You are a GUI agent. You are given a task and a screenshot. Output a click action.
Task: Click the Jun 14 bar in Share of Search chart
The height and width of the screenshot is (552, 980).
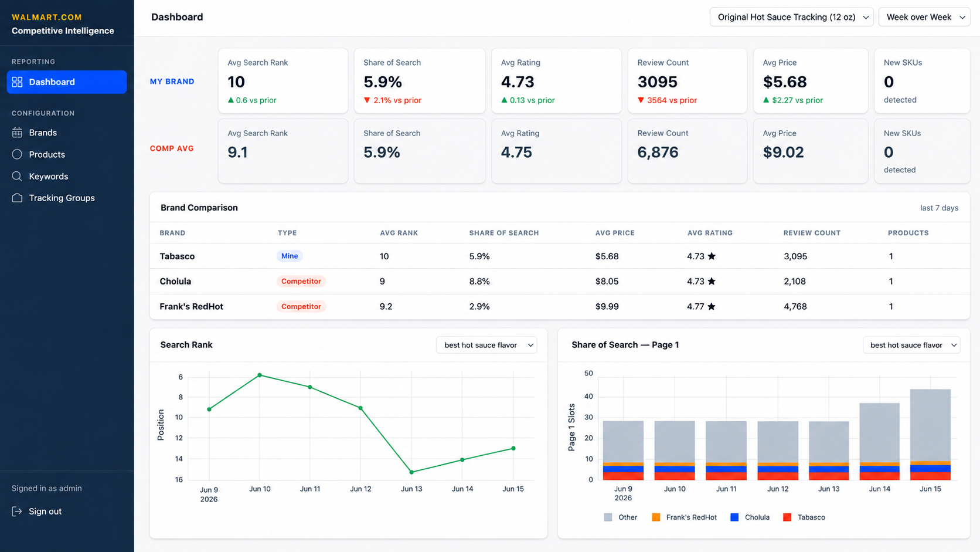879,442
